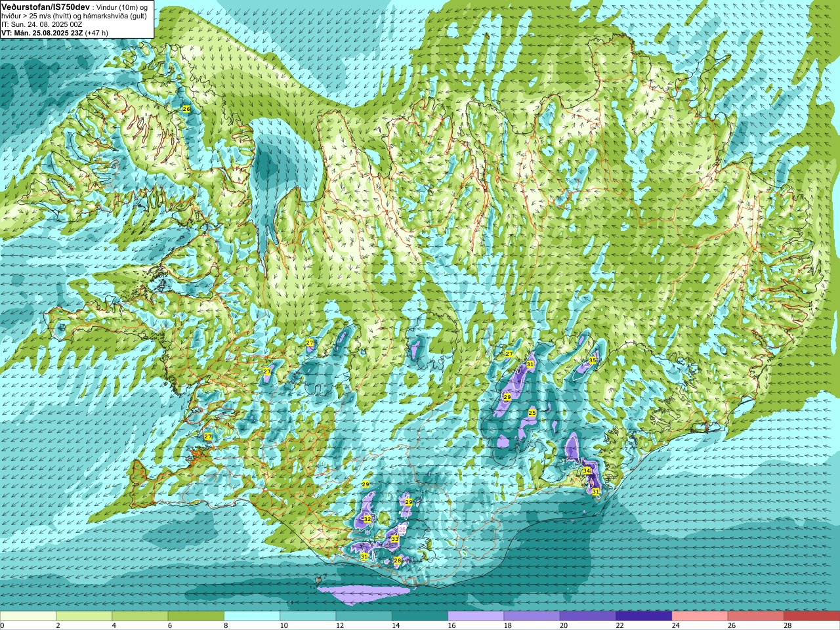Select the 'IT: Sun. 24. 08. 2025 00Z' line
The image size is (840, 630).
(41, 24)
